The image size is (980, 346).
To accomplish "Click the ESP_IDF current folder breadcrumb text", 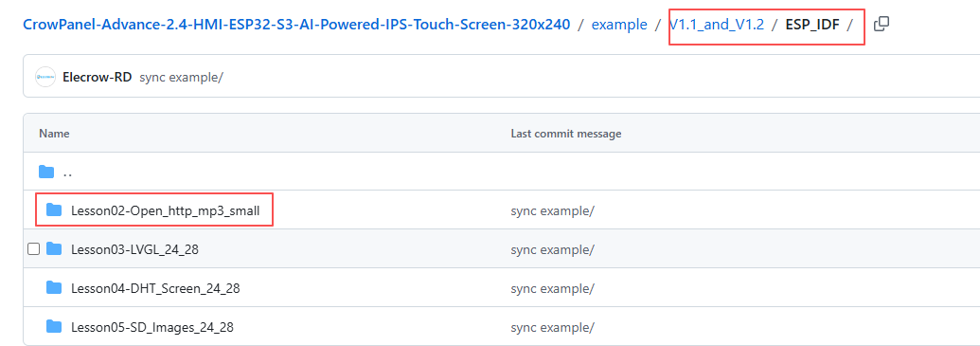I will (x=812, y=25).
